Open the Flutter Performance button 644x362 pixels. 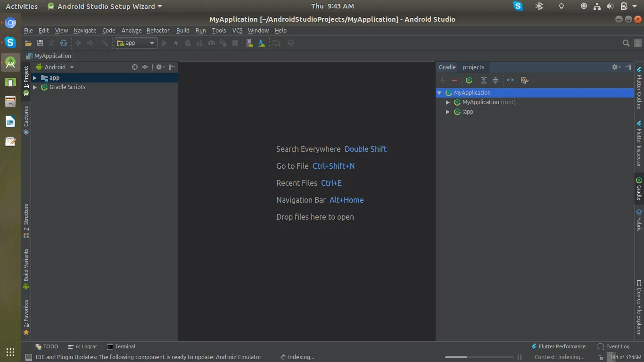coord(558,346)
